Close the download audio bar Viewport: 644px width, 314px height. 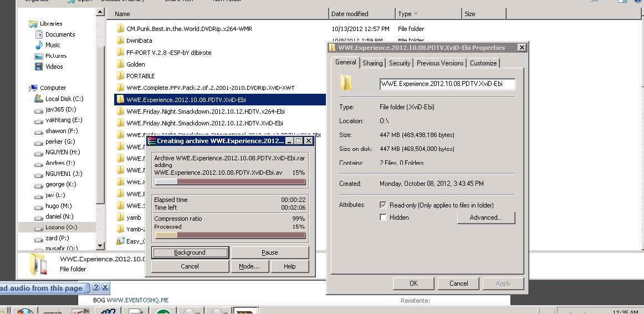[x=105, y=287]
